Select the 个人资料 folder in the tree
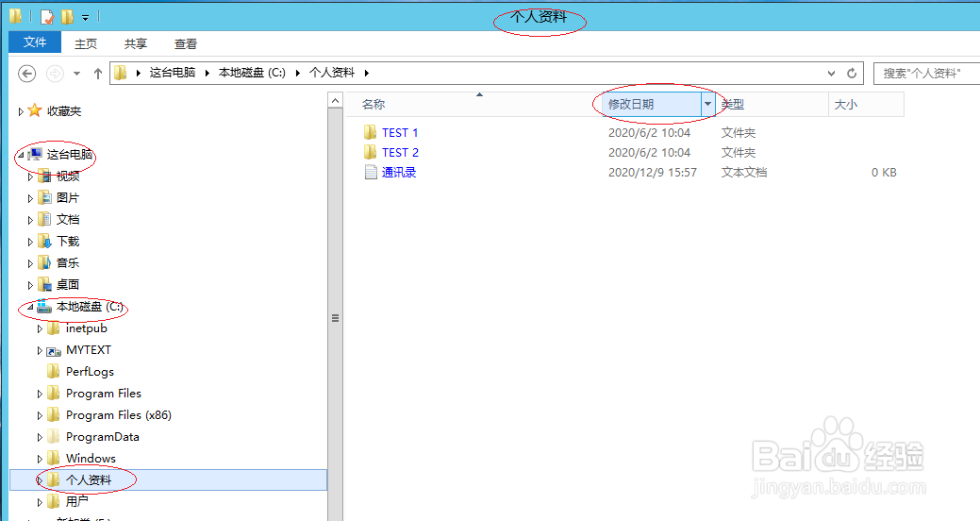 89,479
